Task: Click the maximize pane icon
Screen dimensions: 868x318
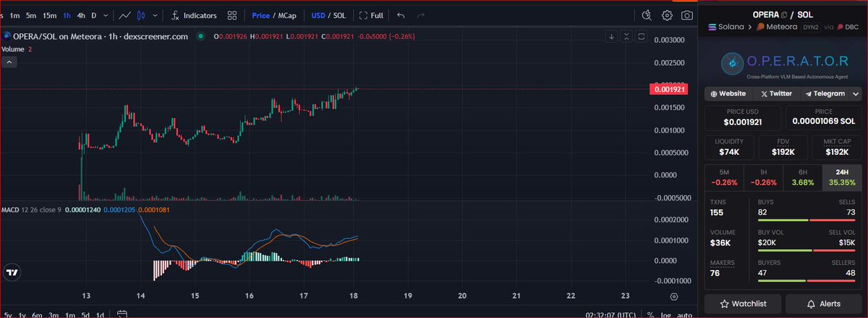Action: 641,35
